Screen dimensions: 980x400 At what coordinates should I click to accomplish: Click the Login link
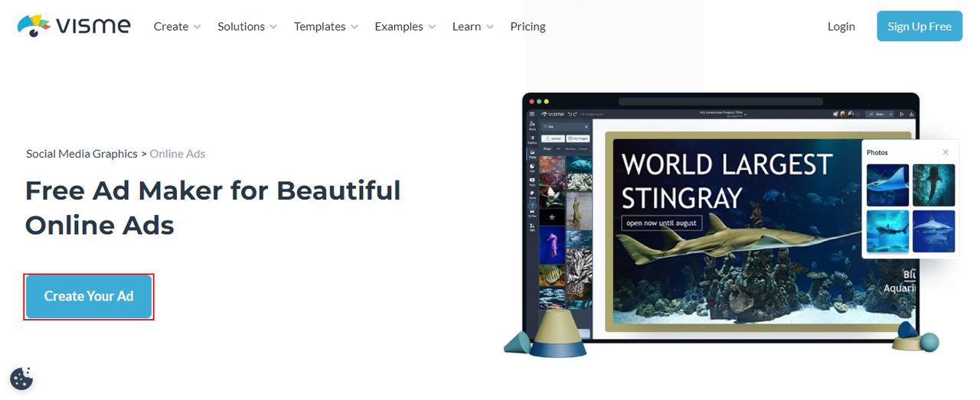(x=841, y=26)
